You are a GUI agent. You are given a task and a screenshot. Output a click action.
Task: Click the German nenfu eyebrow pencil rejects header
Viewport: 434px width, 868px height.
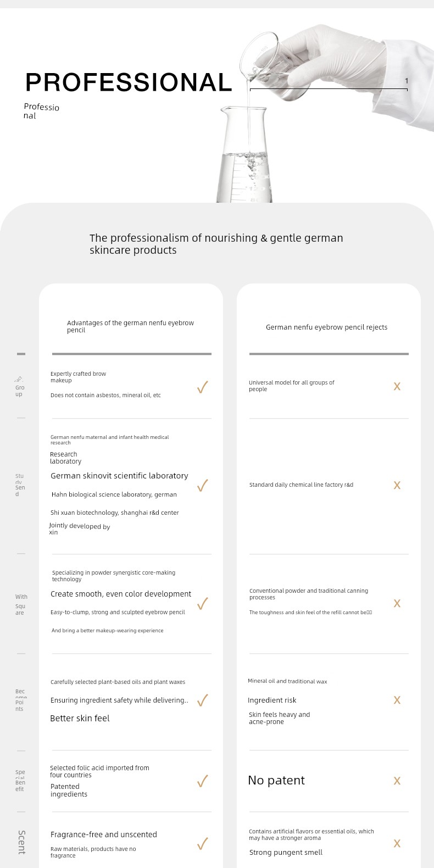(x=327, y=327)
